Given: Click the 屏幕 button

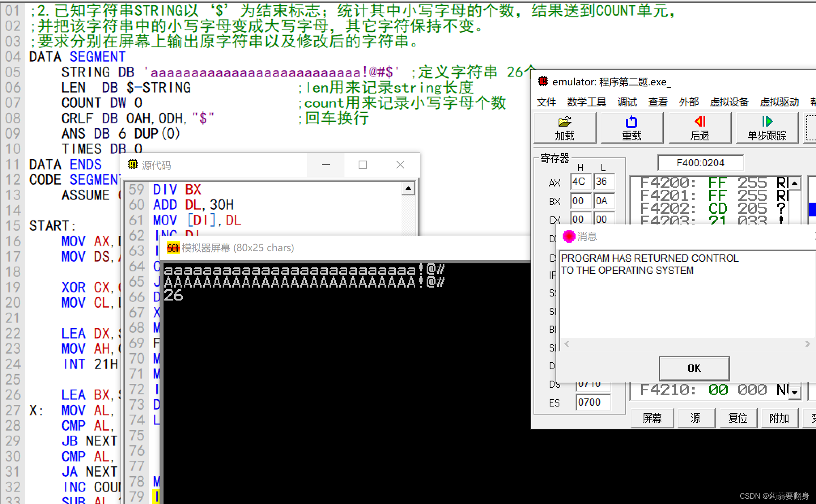Looking at the screenshot, I should coord(652,418).
